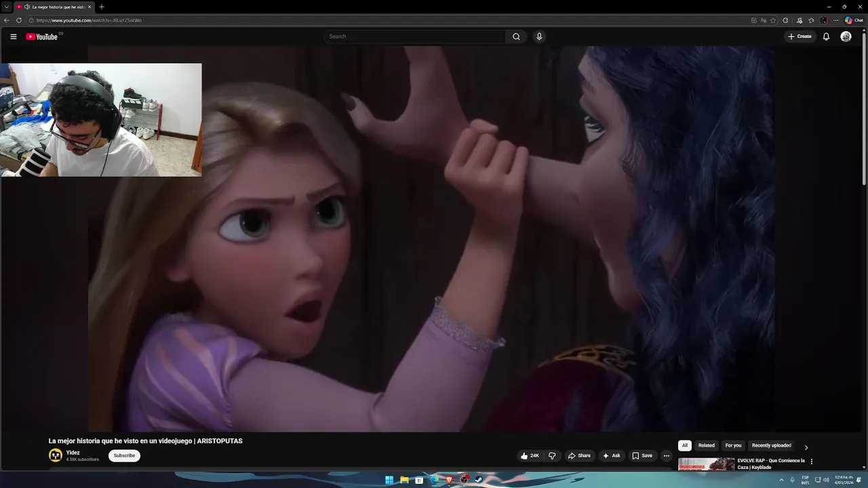Show hidden system tray icons
Screen dimensions: 868x488
click(x=781, y=480)
